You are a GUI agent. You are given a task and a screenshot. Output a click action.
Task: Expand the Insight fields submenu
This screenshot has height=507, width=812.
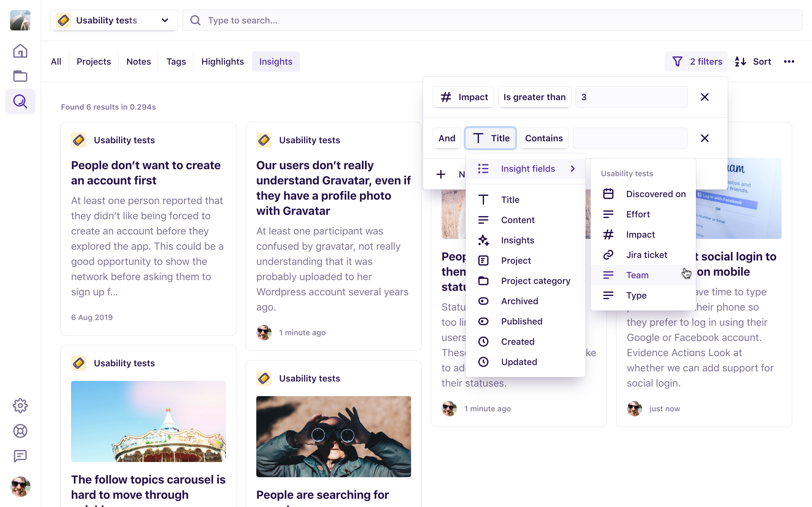coord(528,168)
